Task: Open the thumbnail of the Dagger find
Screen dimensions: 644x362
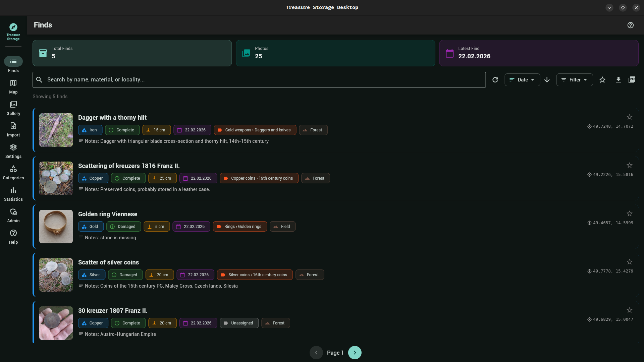Action: click(56, 130)
